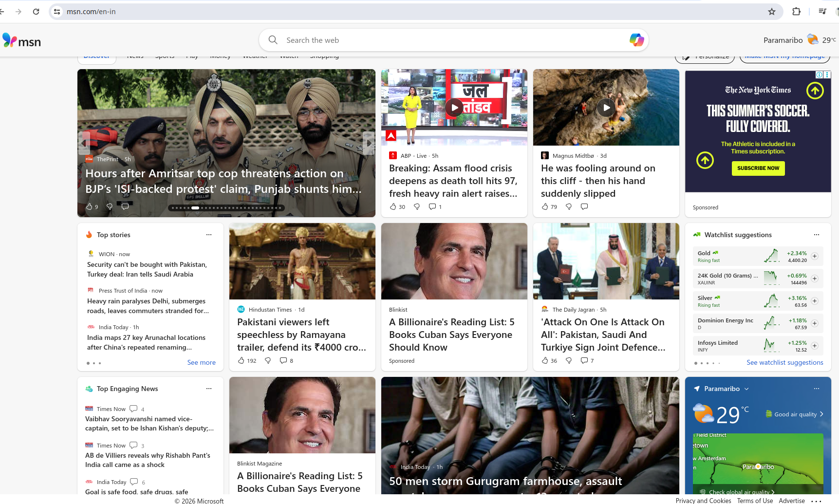Open Heavy rain paralyses Delhi headline
Screen dimensions: 839x504
(148, 306)
